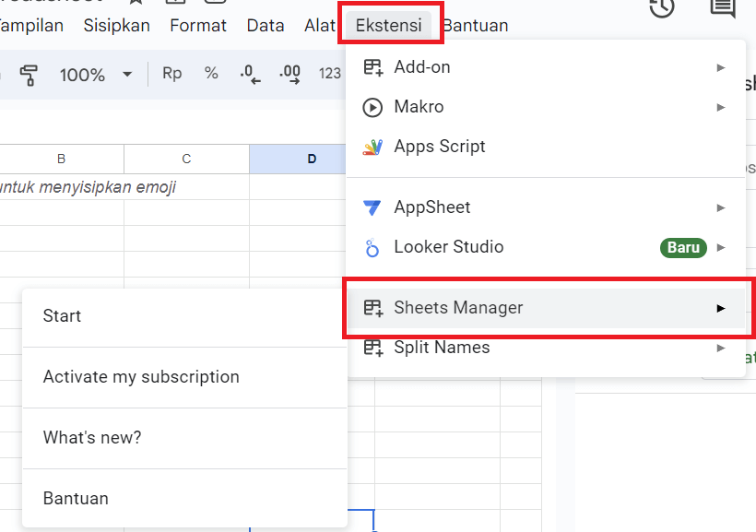
Task: Format selection as percent
Action: 210,75
